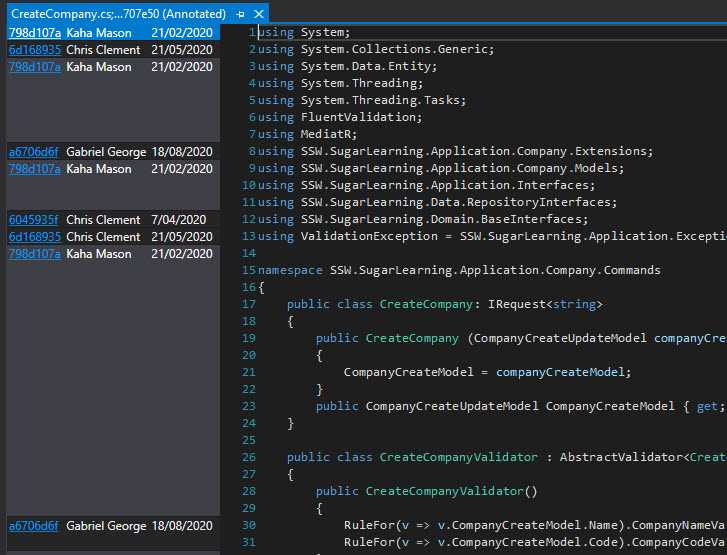Close the CreateCompany.cs annotated tab
This screenshot has width=727, height=555.
pyautogui.click(x=259, y=14)
